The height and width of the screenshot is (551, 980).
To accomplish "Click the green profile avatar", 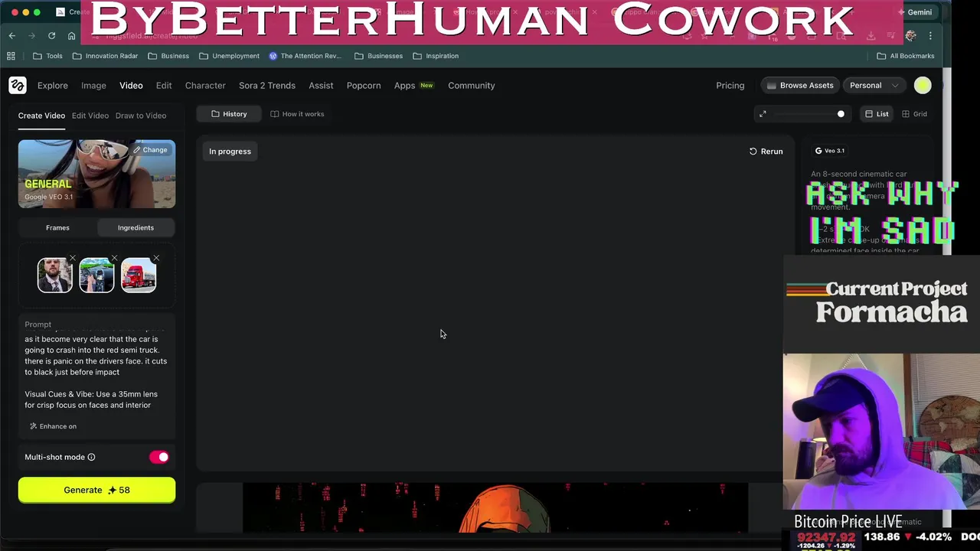I will [x=923, y=86].
